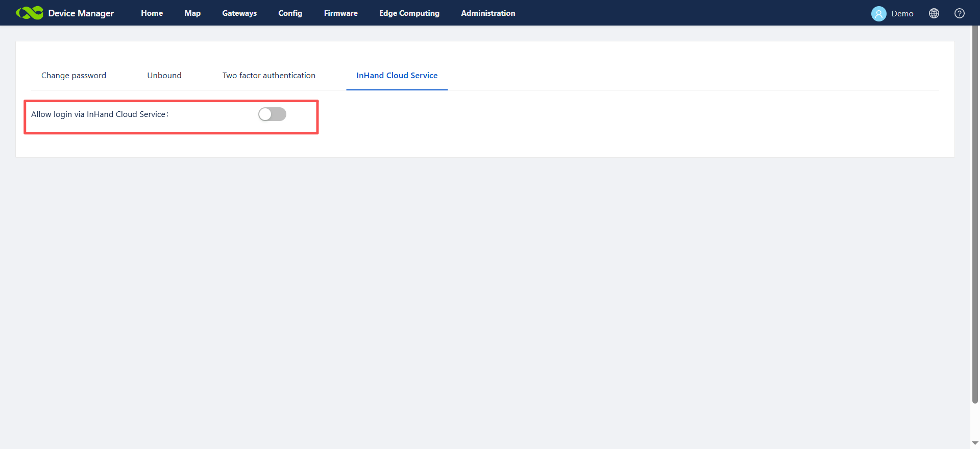Open the Firmware menu

click(x=340, y=13)
